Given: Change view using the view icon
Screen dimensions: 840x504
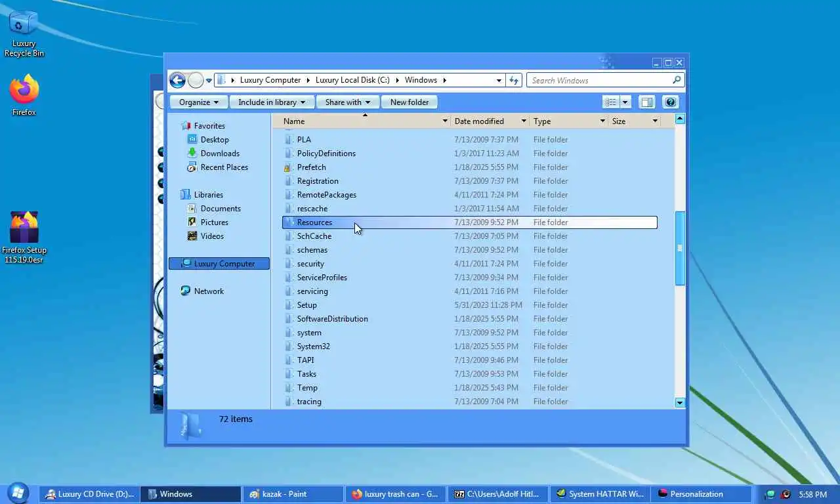Looking at the screenshot, I should tap(611, 102).
